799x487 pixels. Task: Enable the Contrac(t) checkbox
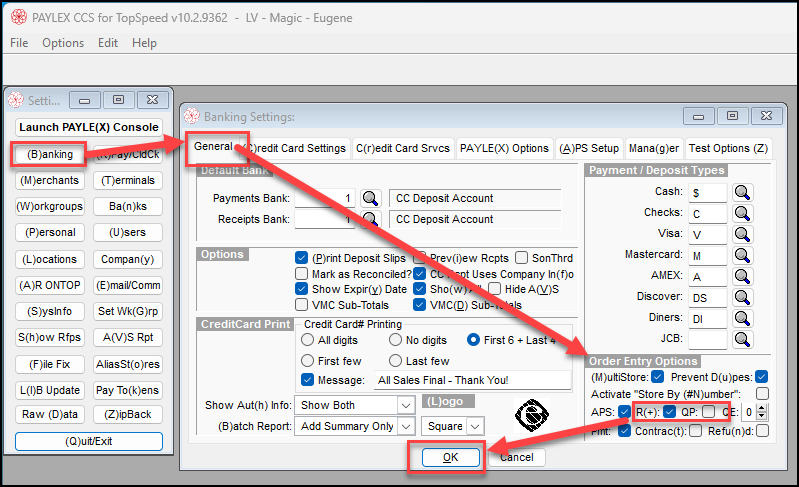(696, 431)
